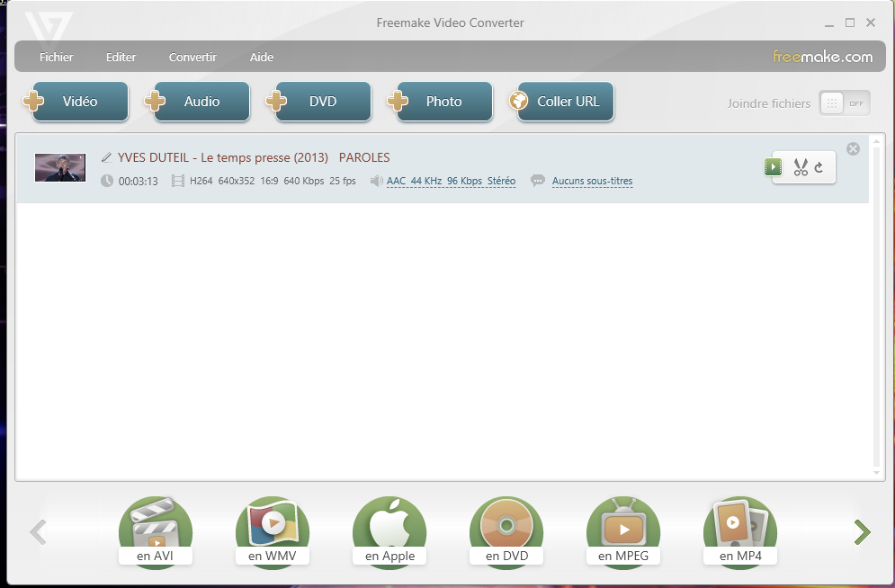Convert to AVI format

156,531
